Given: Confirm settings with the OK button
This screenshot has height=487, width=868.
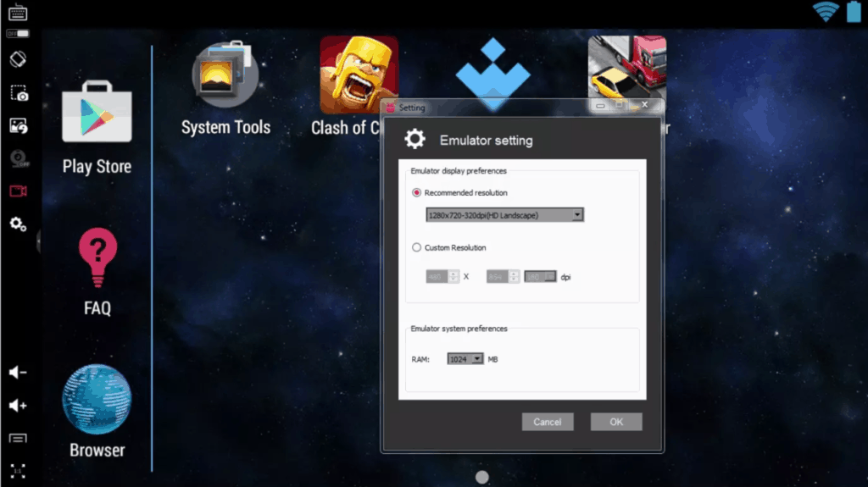Looking at the screenshot, I should (616, 422).
